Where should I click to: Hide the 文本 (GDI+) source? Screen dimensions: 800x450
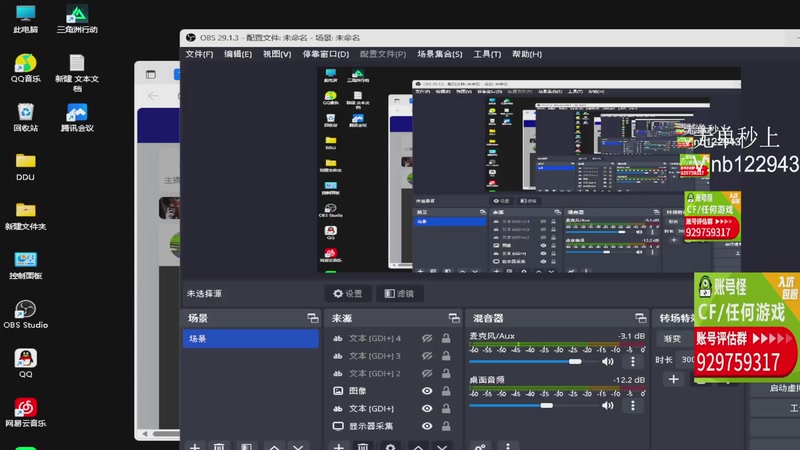click(x=427, y=408)
